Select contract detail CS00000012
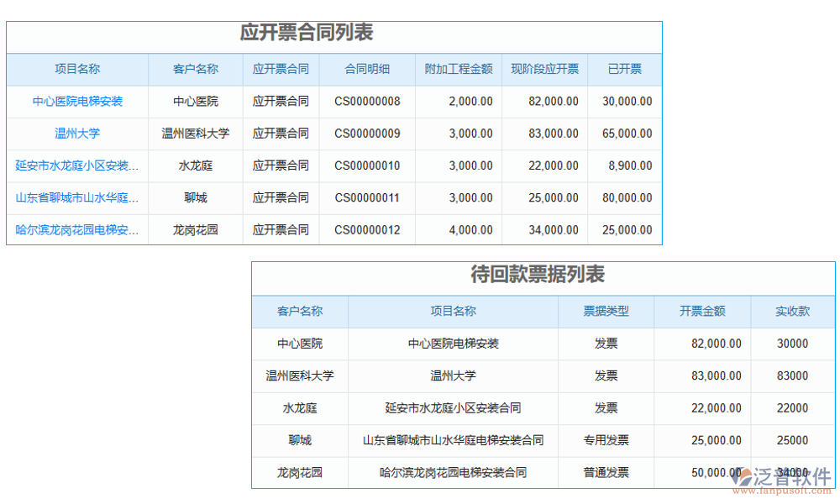 coord(367,229)
